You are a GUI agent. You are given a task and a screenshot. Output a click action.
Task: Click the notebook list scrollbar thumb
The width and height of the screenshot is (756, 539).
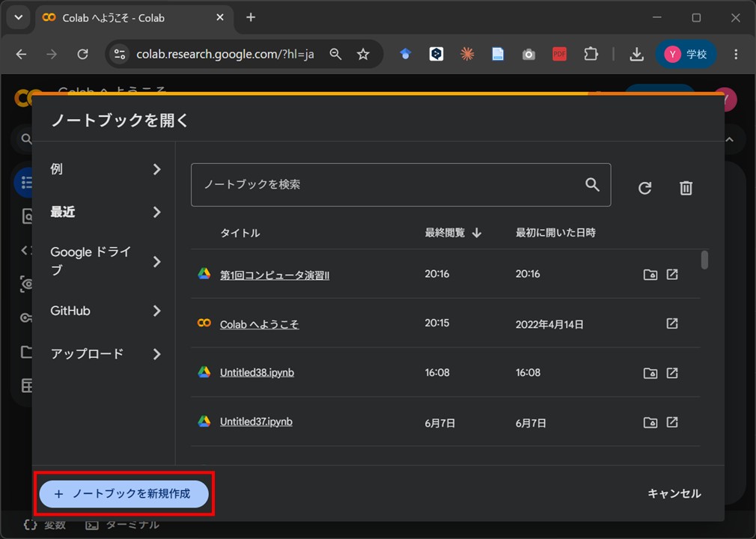pos(704,260)
